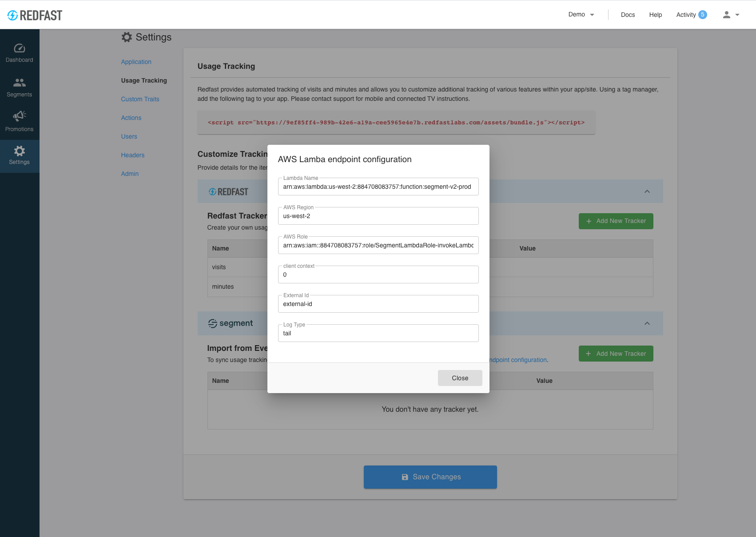Click the client context input field

click(x=378, y=274)
